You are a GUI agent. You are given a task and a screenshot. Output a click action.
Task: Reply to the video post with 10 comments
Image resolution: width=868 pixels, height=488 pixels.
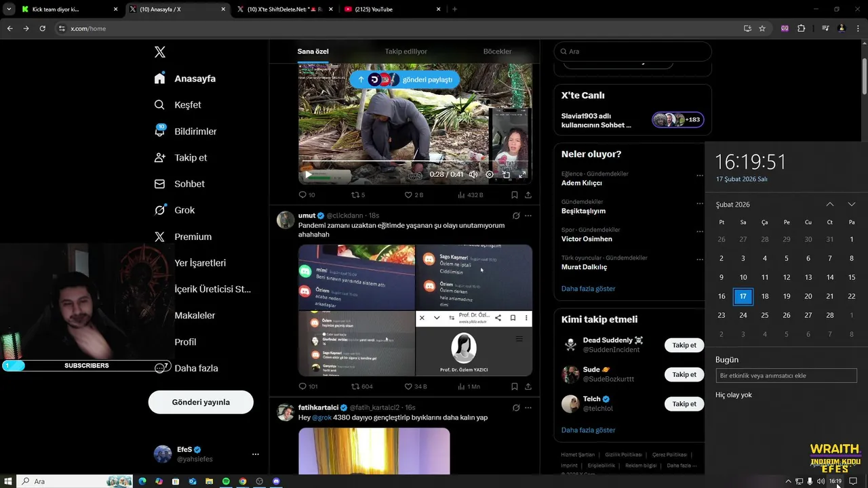307,195
